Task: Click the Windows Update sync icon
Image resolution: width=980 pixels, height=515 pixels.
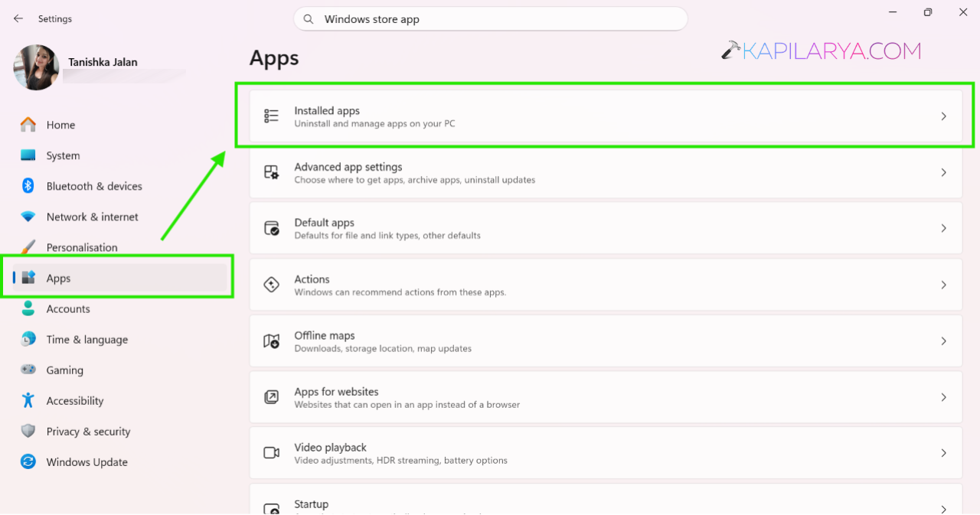Action: coord(28,461)
